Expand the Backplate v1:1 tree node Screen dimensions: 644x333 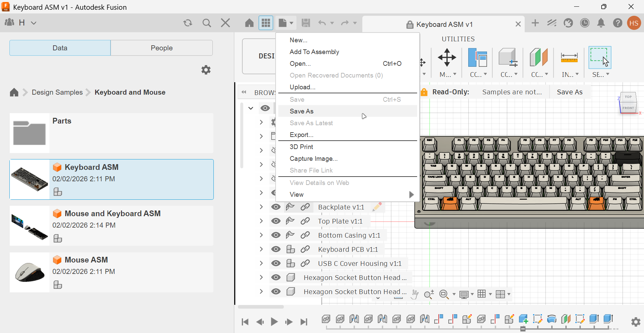(261, 207)
